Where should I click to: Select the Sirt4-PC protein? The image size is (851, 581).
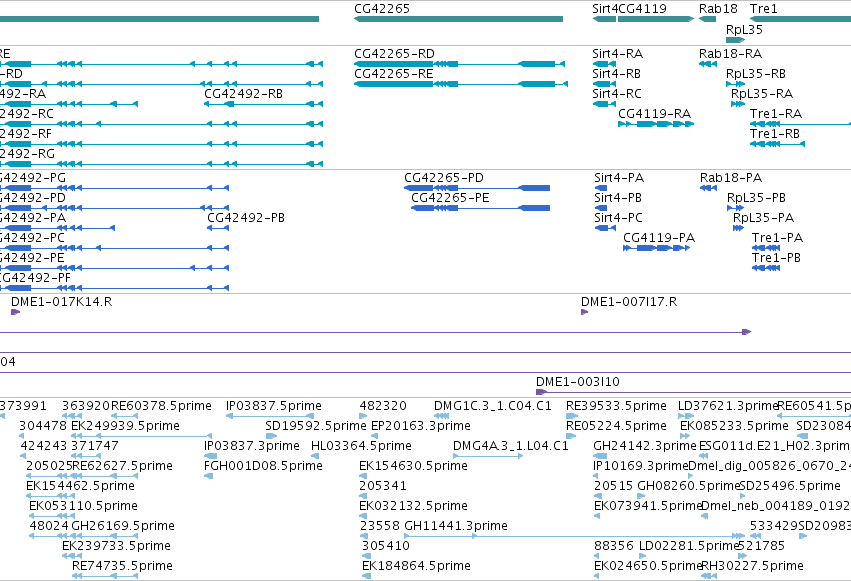pyautogui.click(x=605, y=228)
